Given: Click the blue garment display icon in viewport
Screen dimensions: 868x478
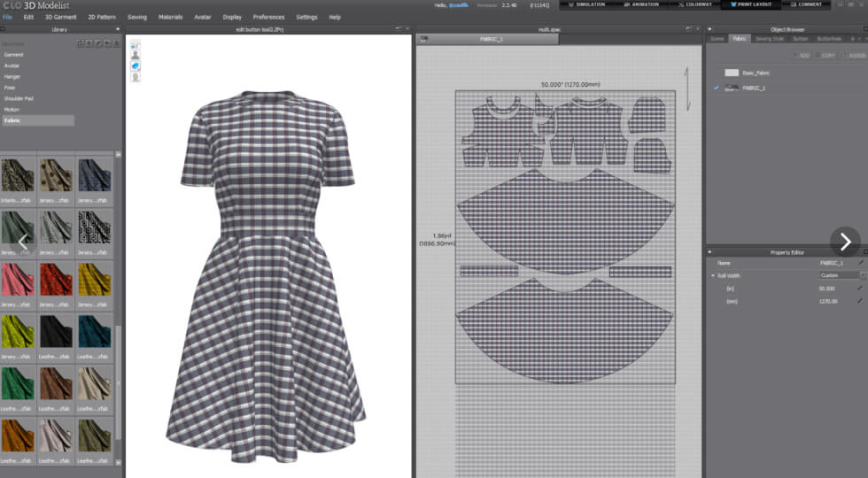Looking at the screenshot, I should (136, 66).
